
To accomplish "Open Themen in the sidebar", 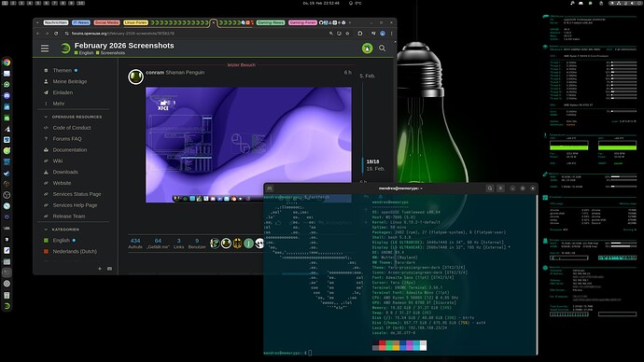I will pyautogui.click(x=62, y=71).
